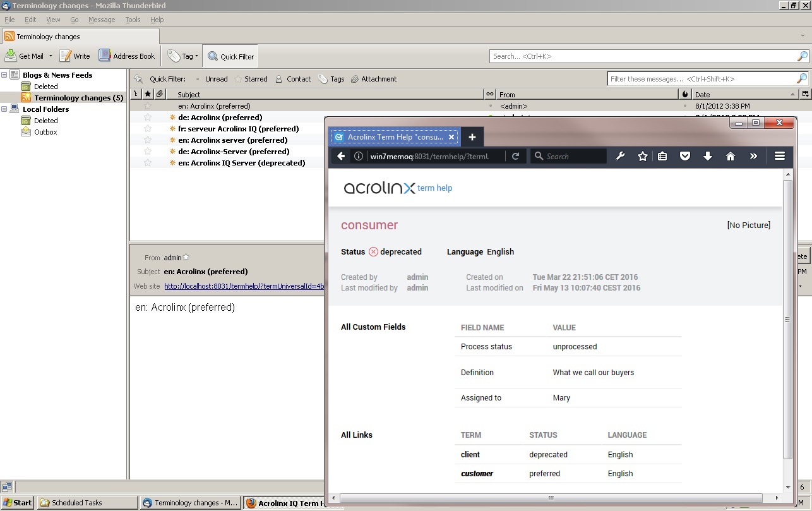Sort messages by Date column
812x511 pixels.
pos(746,94)
